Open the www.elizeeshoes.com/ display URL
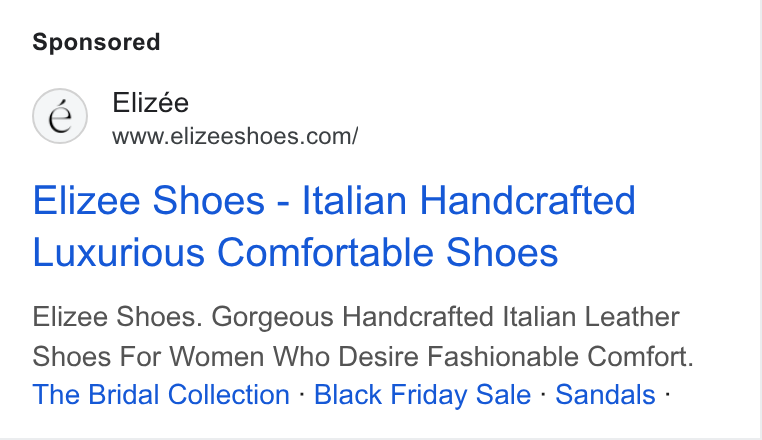 click(x=235, y=136)
